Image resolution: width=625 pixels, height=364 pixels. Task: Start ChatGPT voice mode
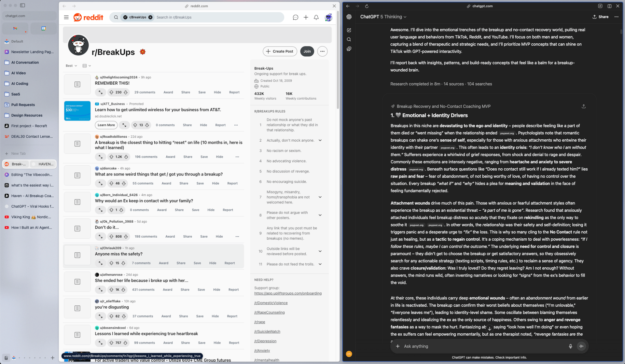(x=581, y=346)
